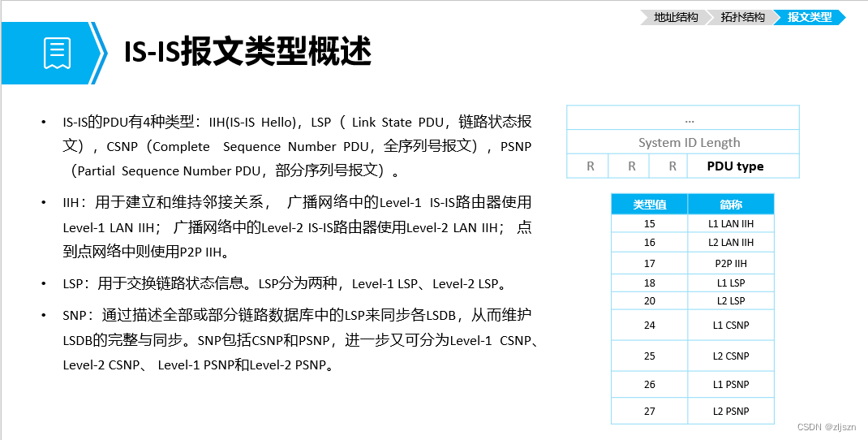868x440 pixels.
Task: Click the L1 LSP cell
Action: (731, 283)
